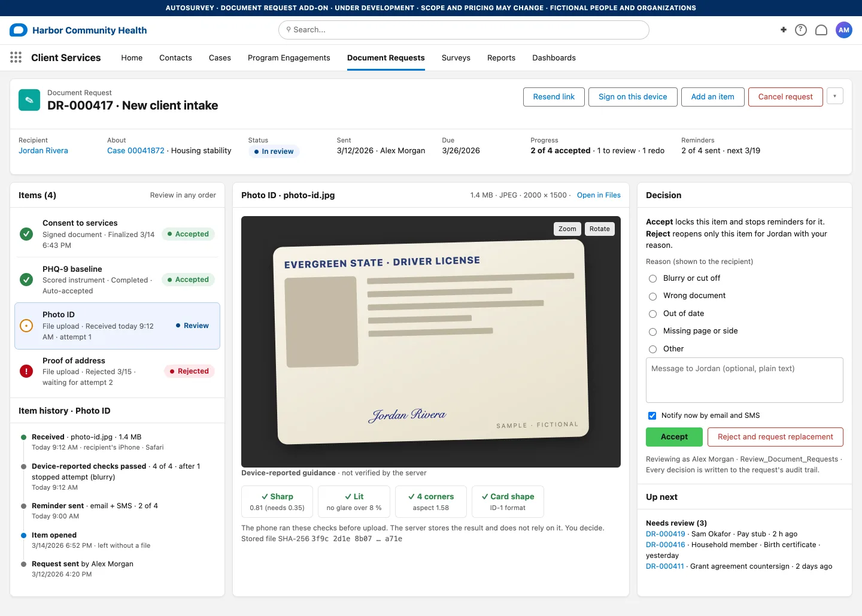Viewport: 862px width, 616px height.
Task: Click Sign on this device
Action: coord(633,97)
